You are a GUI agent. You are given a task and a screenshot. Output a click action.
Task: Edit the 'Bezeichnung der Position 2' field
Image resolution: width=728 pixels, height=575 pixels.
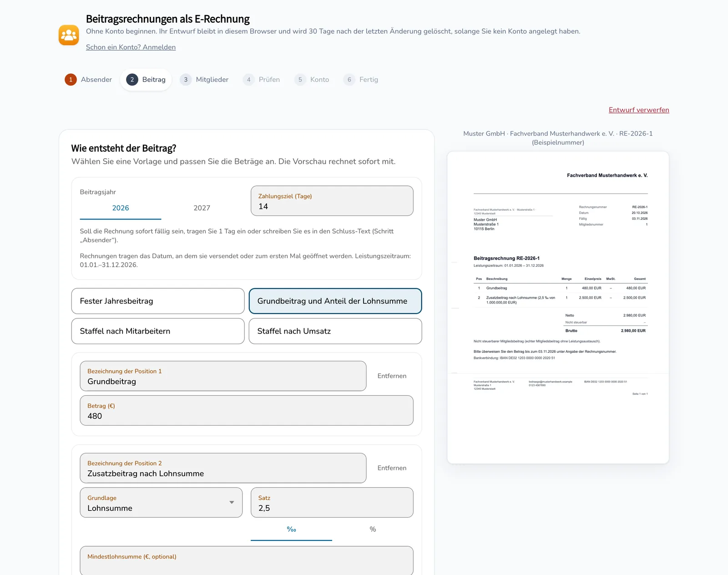pyautogui.click(x=223, y=468)
